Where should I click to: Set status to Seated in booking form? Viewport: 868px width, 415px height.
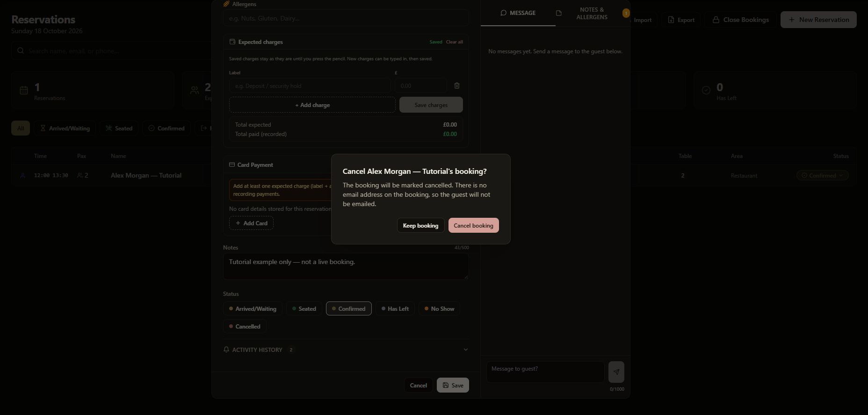click(304, 308)
